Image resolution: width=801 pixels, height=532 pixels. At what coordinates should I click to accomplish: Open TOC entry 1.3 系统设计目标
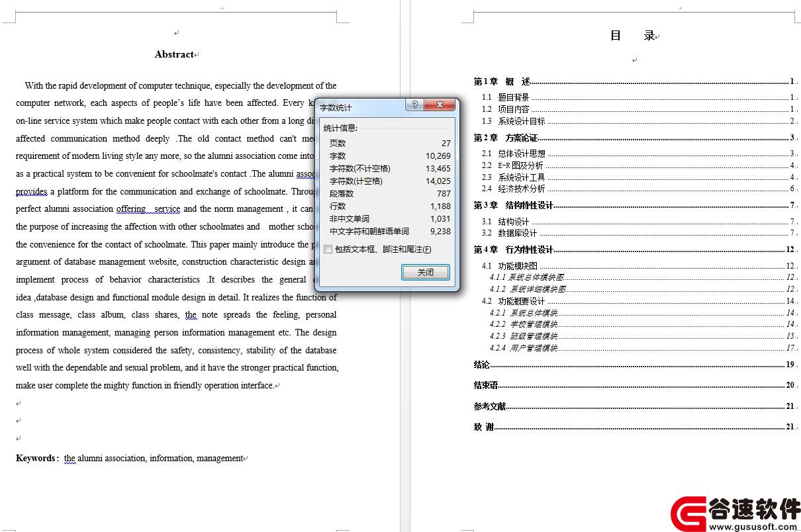click(x=637, y=121)
